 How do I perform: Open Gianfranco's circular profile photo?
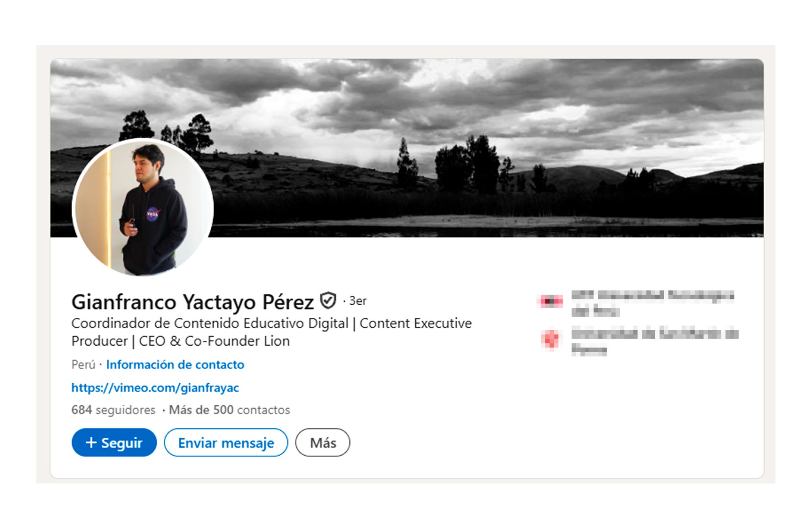pyautogui.click(x=143, y=207)
